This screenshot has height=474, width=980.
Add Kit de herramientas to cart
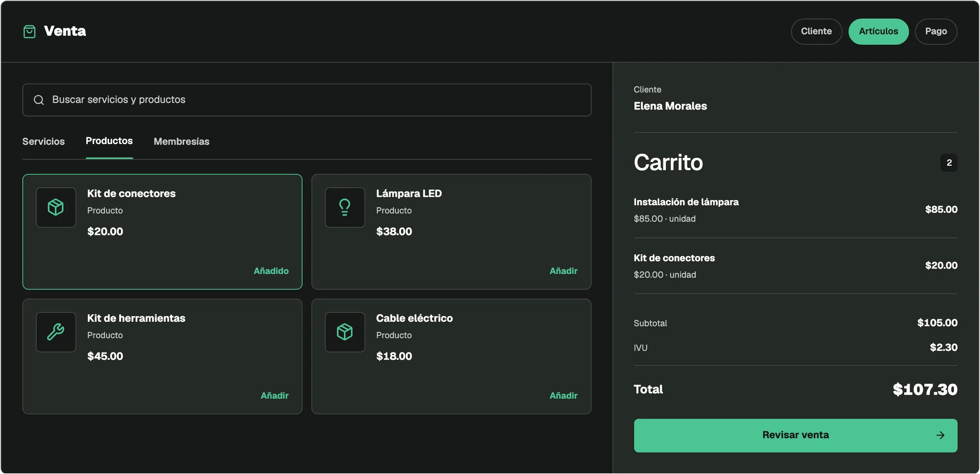click(274, 396)
